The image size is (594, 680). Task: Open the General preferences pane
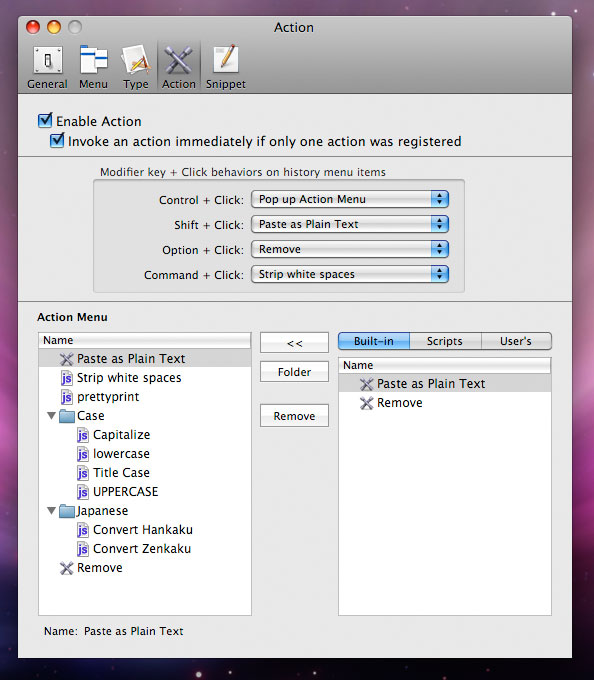tap(47, 67)
